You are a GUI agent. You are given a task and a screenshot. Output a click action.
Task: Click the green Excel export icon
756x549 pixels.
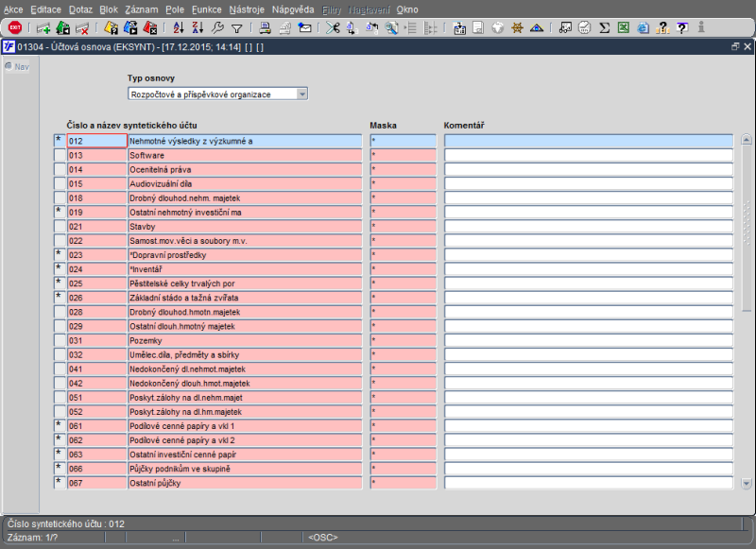[624, 28]
